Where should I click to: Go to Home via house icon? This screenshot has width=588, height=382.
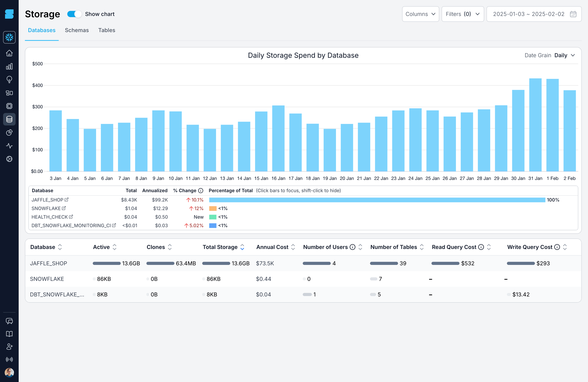click(9, 53)
